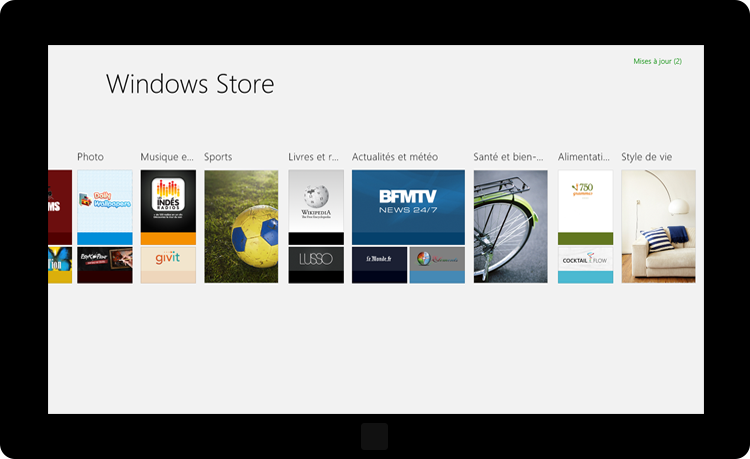
Task: Open the Wikipedia app tile
Action: coord(316,207)
